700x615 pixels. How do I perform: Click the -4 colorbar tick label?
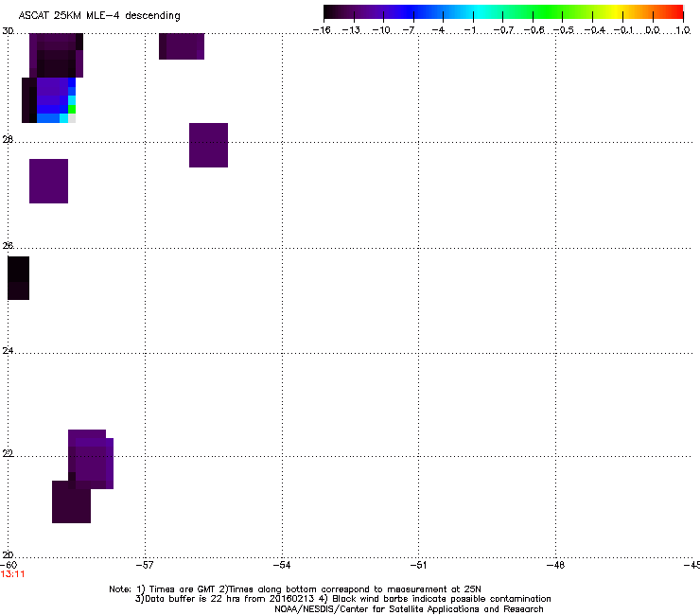tap(438, 30)
